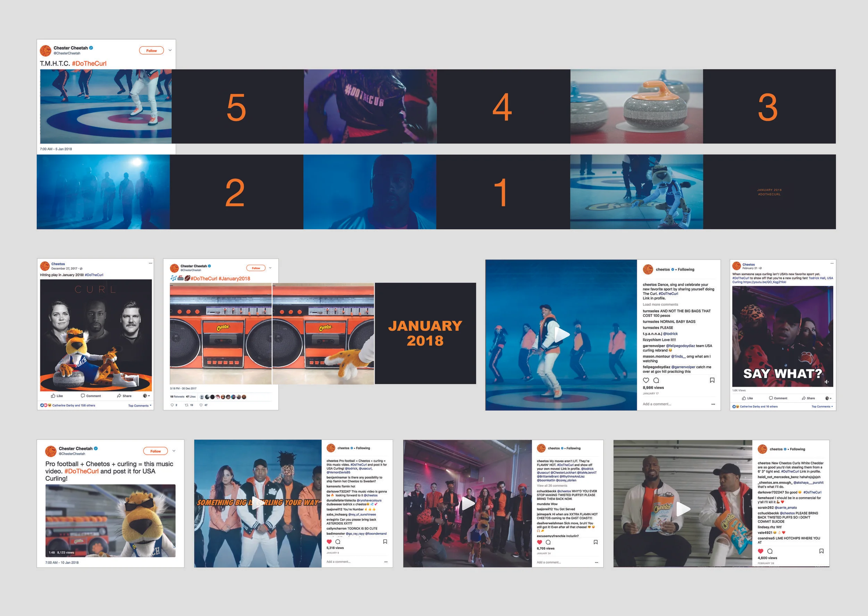Open the youtu.be link in February 21 post
Screen dimensions: 868x616
tap(765, 282)
